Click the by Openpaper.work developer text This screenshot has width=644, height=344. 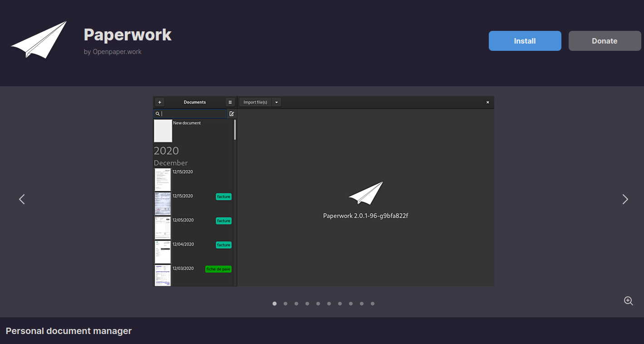(113, 52)
